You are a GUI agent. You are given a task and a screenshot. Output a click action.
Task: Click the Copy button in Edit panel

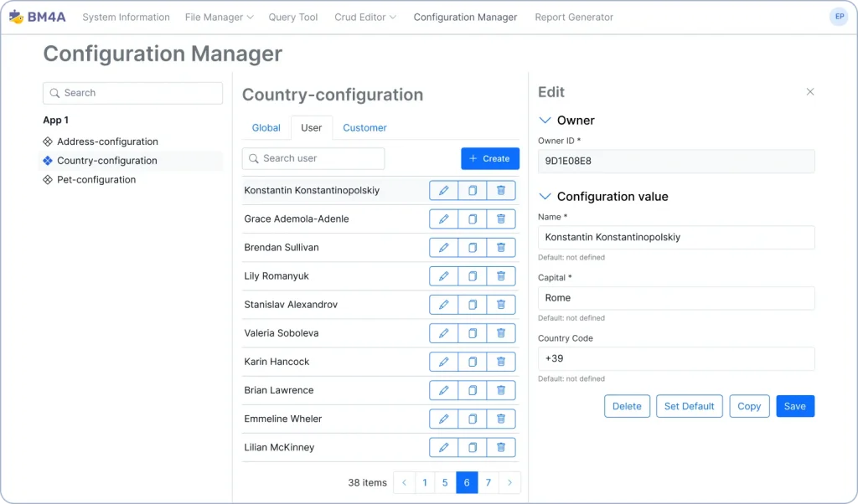click(x=749, y=406)
